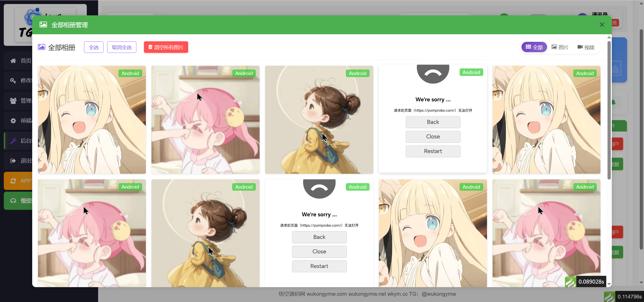The height and width of the screenshot is (302, 644).
Task: Click the 取消全选 deselect-all button
Action: click(122, 47)
